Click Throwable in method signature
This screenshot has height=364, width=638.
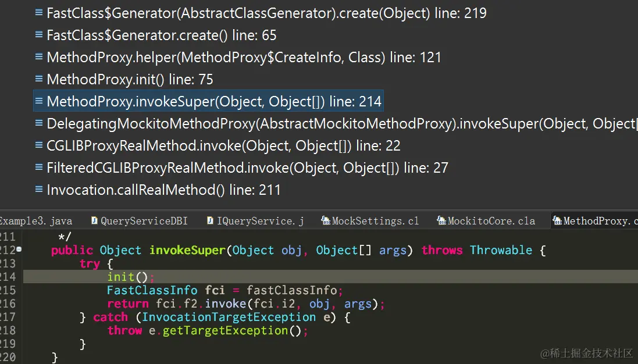click(x=501, y=250)
